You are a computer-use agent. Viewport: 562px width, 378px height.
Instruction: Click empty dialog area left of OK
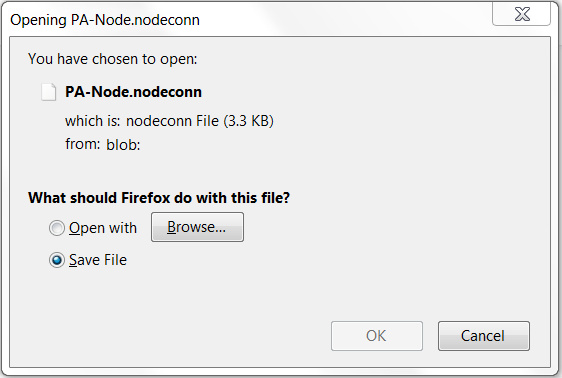tap(179, 336)
